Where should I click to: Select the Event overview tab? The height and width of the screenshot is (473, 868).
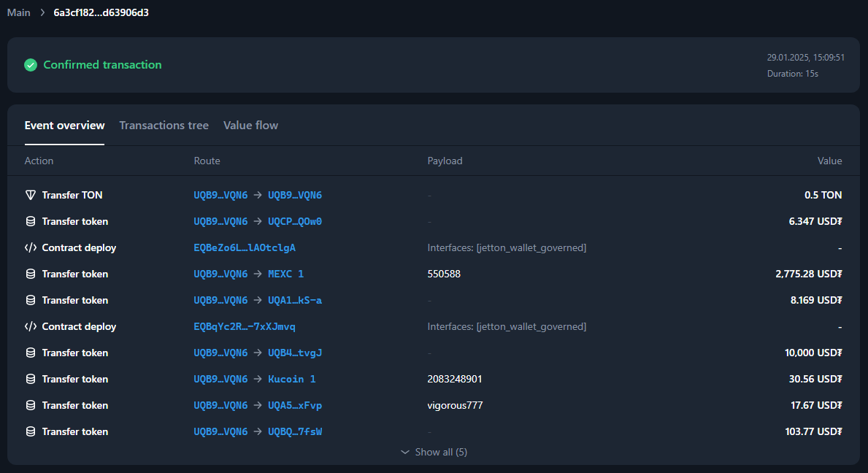coord(64,126)
